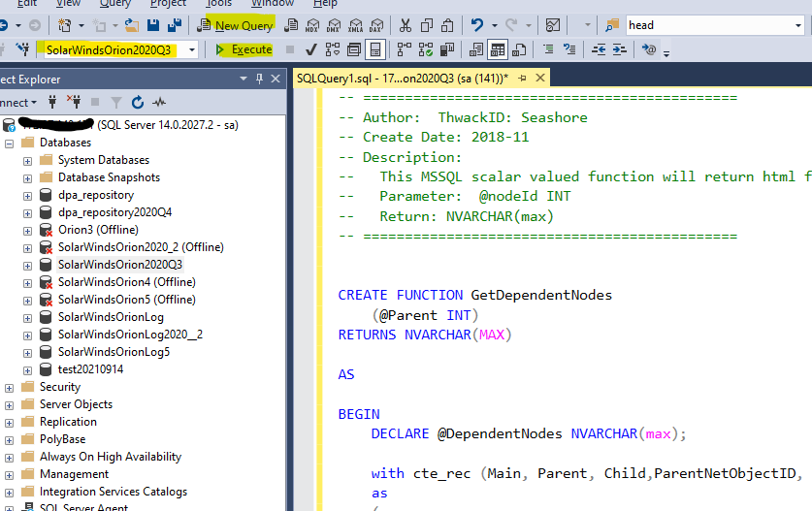Viewport: 812px width, 511px height.
Task: Open the 'head' search box dropdown arrow
Action: 798,25
